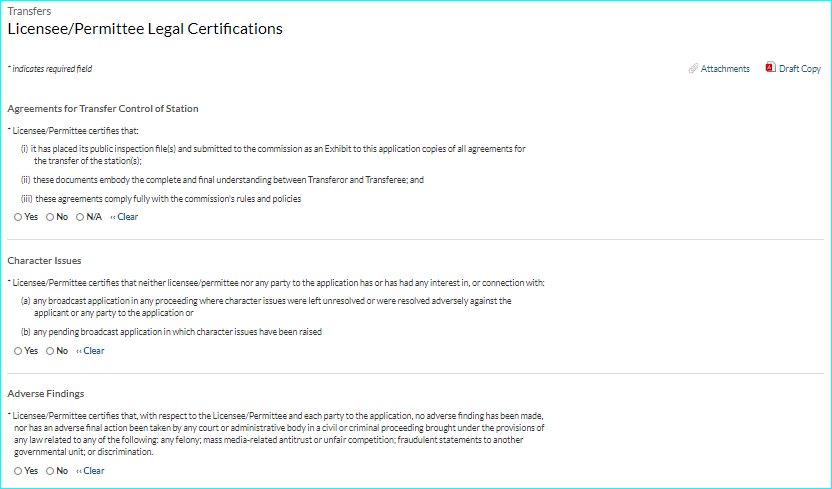Open the Draft Copy link

[x=800, y=69]
